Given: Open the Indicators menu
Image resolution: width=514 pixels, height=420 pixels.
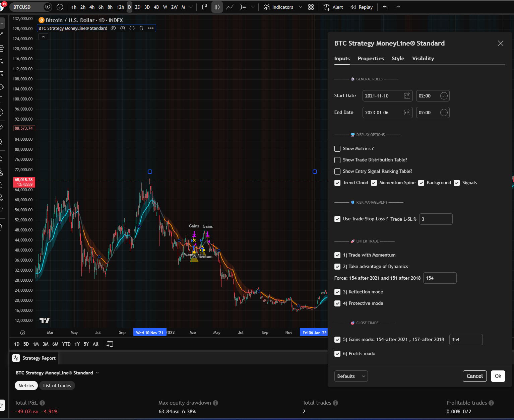Looking at the screenshot, I should click(x=278, y=7).
